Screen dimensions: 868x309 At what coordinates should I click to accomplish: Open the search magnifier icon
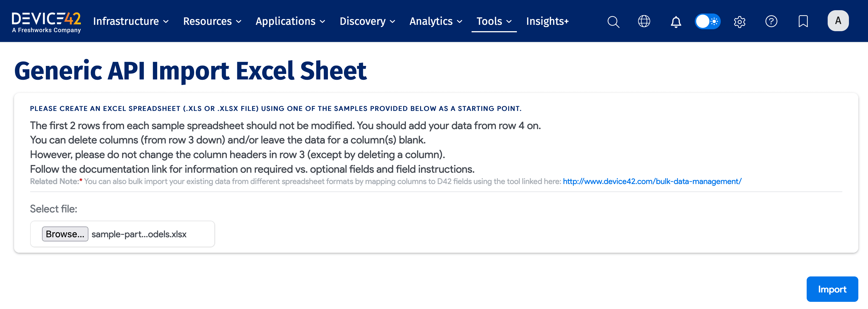pos(613,22)
